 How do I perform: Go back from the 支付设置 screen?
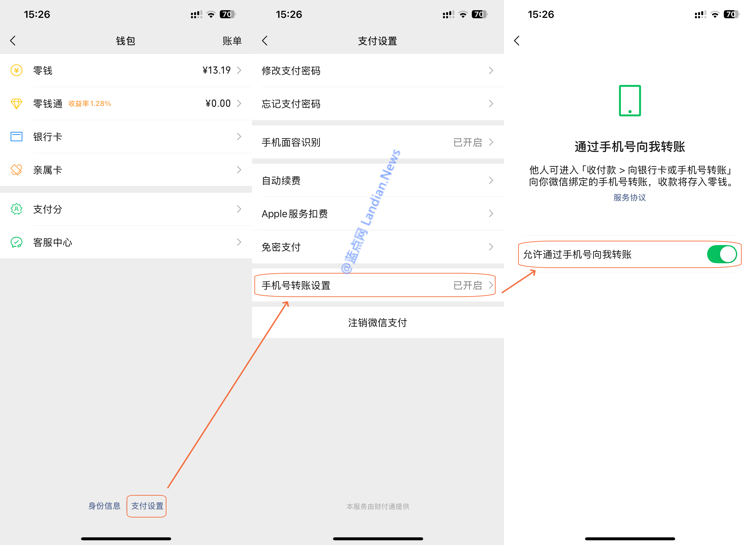click(265, 41)
